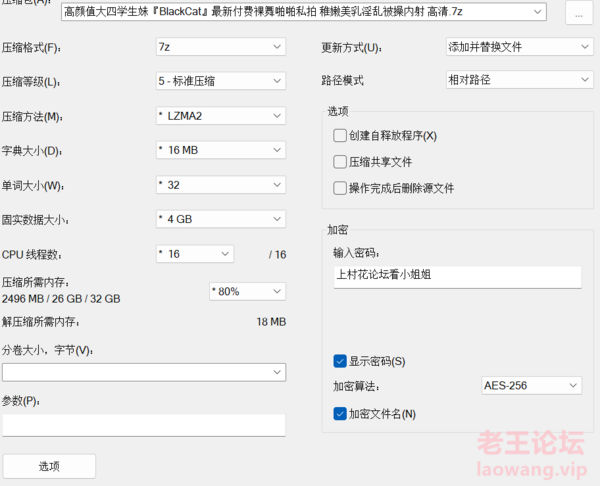Click the 选项 options button
600x486 pixels.
[x=49, y=466]
